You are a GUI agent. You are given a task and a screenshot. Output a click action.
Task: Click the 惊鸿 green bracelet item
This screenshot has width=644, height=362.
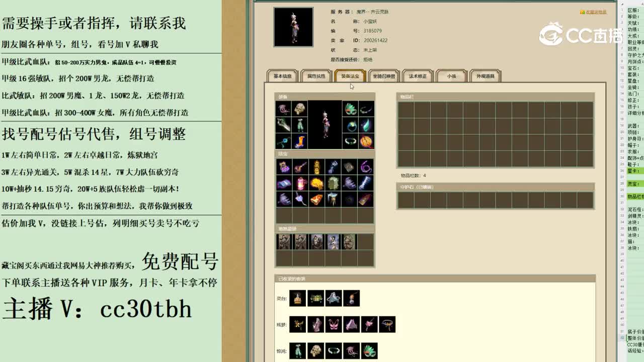point(334,350)
